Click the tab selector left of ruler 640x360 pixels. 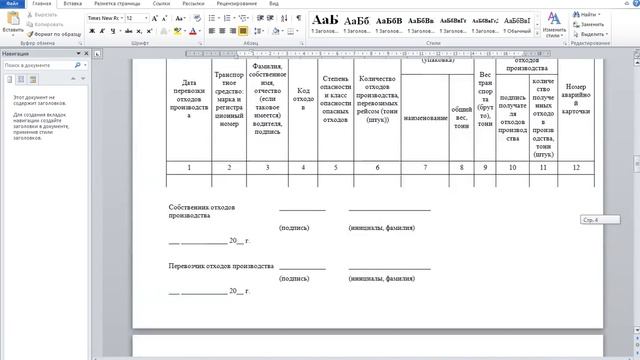point(97,54)
